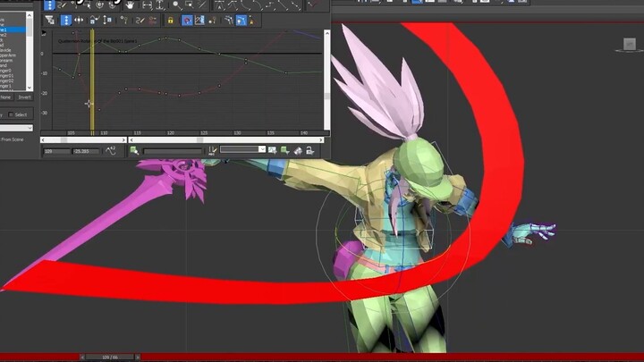Select the Zoom Region tool icon
The height and width of the screenshot is (362, 644).
[x=190, y=5]
